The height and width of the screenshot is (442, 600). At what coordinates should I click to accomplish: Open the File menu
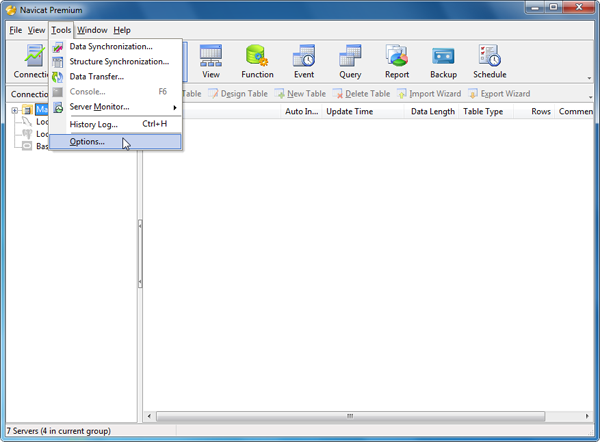16,30
